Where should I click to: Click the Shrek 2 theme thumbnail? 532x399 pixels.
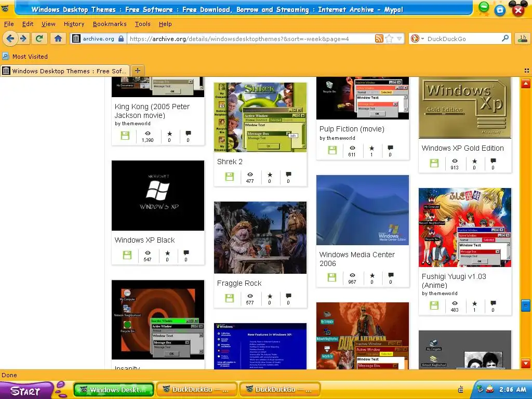(260, 117)
